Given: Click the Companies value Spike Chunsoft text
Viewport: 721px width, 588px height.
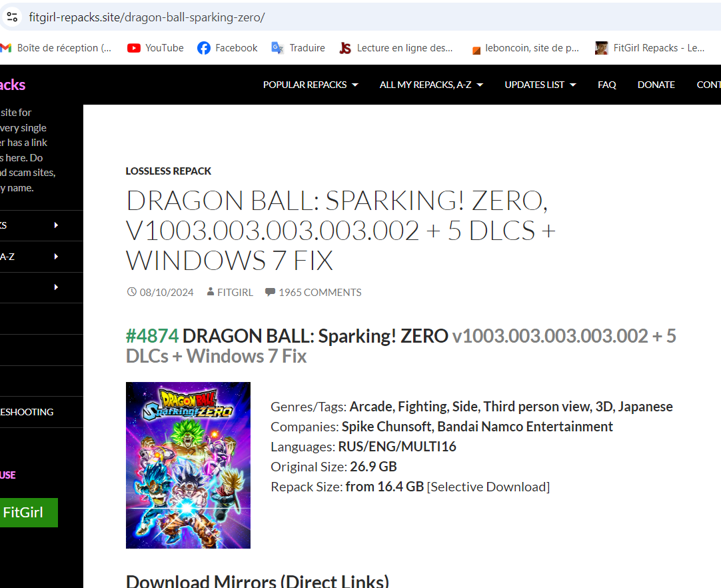Looking at the screenshot, I should click(x=477, y=427).
